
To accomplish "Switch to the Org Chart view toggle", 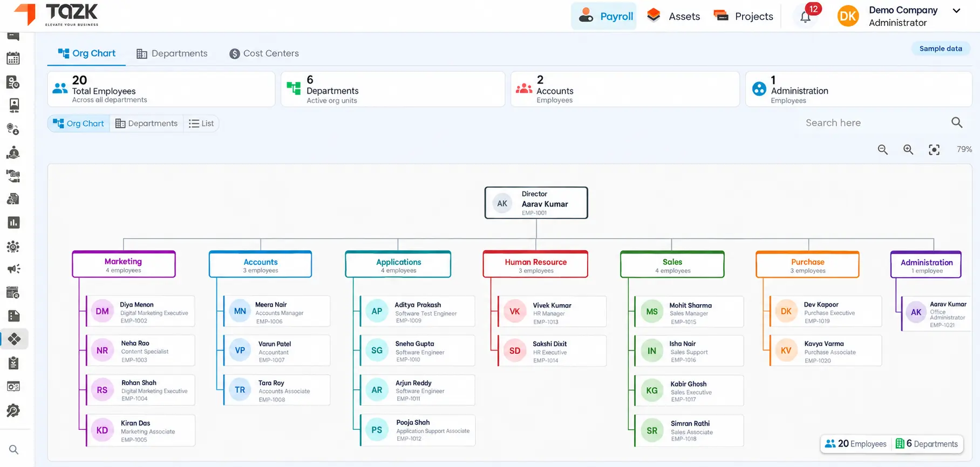I will (79, 123).
